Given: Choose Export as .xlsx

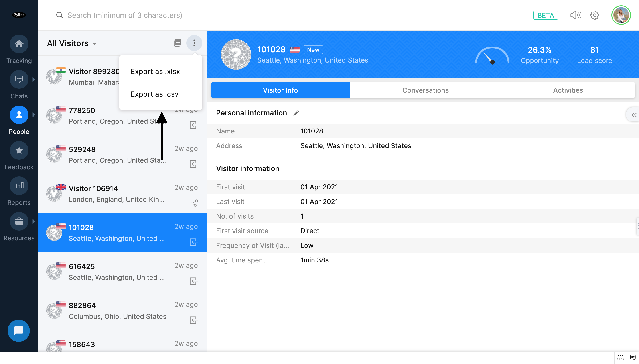Looking at the screenshot, I should point(155,72).
